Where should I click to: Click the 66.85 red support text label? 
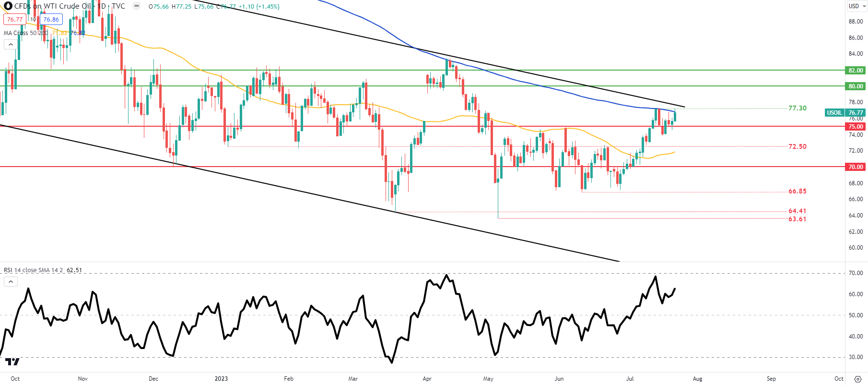(798, 192)
